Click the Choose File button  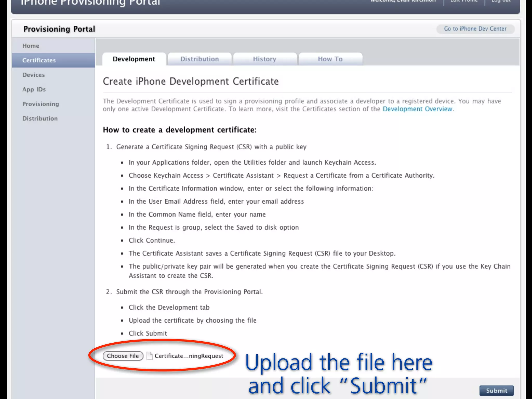pos(123,356)
